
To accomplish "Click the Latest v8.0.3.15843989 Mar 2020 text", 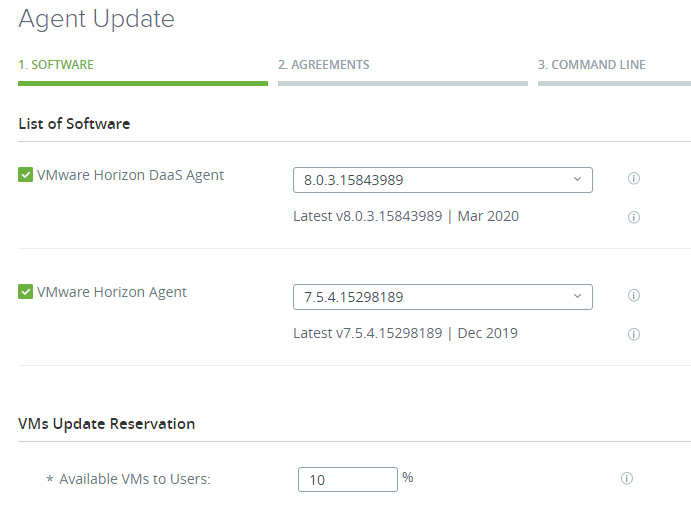I will point(405,216).
